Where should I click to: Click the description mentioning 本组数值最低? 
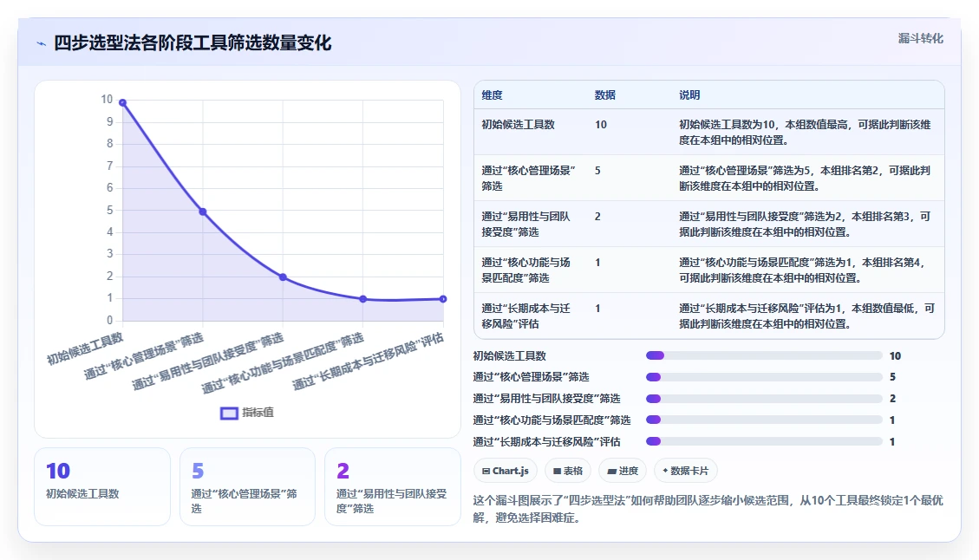806,316
